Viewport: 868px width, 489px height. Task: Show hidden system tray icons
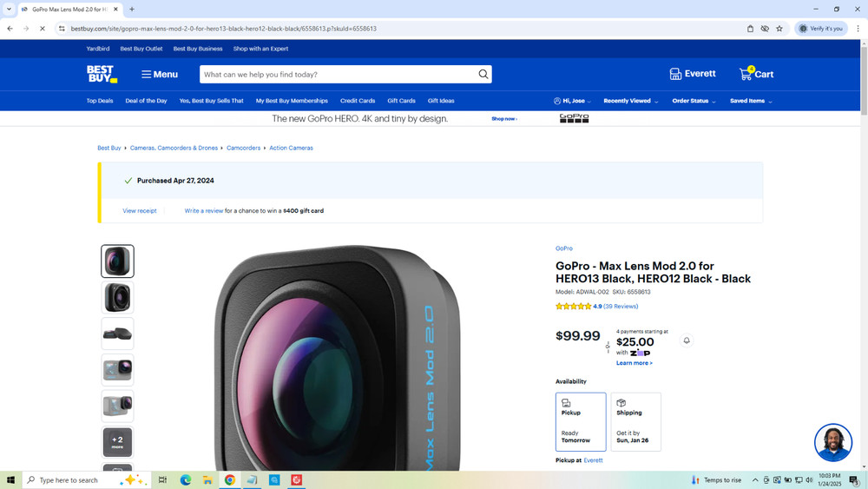pyautogui.click(x=755, y=480)
